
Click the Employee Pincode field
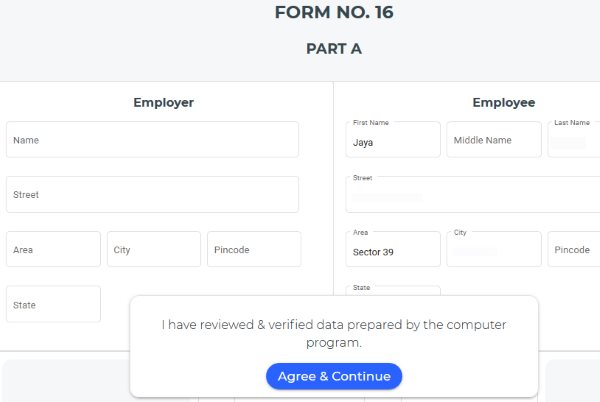574,249
